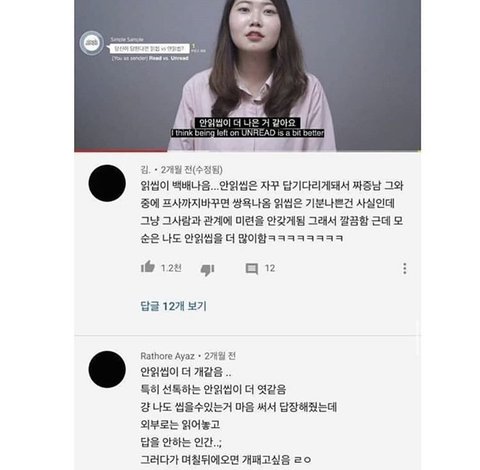480x470 pixels.
Task: Dislike the first comment with thumbs-down
Action: click(207, 269)
